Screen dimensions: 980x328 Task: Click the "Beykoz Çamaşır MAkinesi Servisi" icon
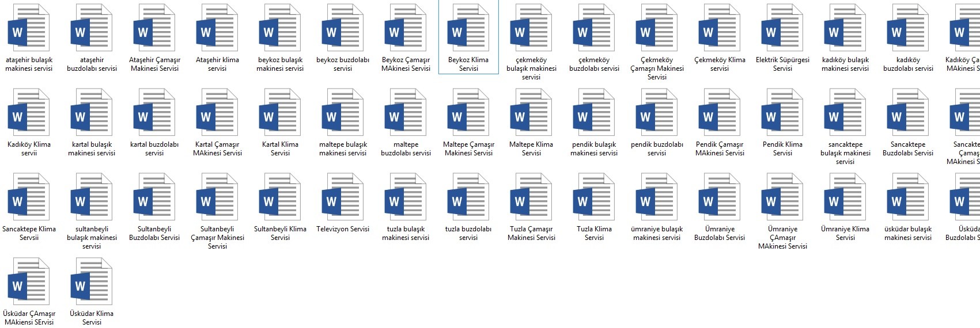coord(405,28)
